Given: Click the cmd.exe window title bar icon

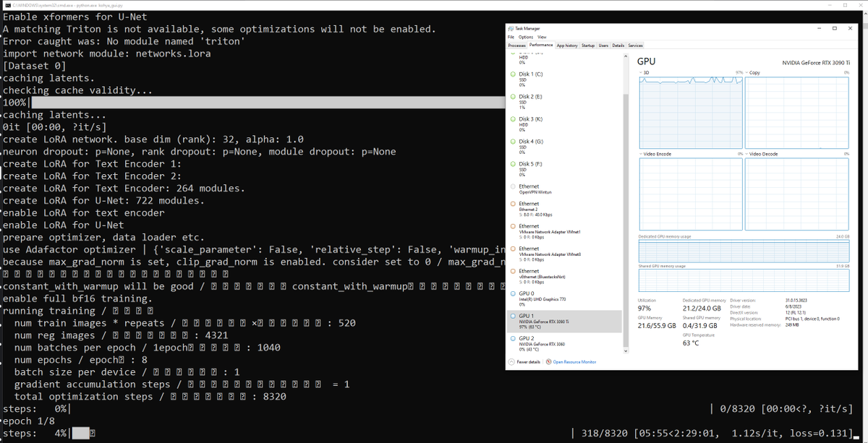Looking at the screenshot, I should tap(4, 6).
